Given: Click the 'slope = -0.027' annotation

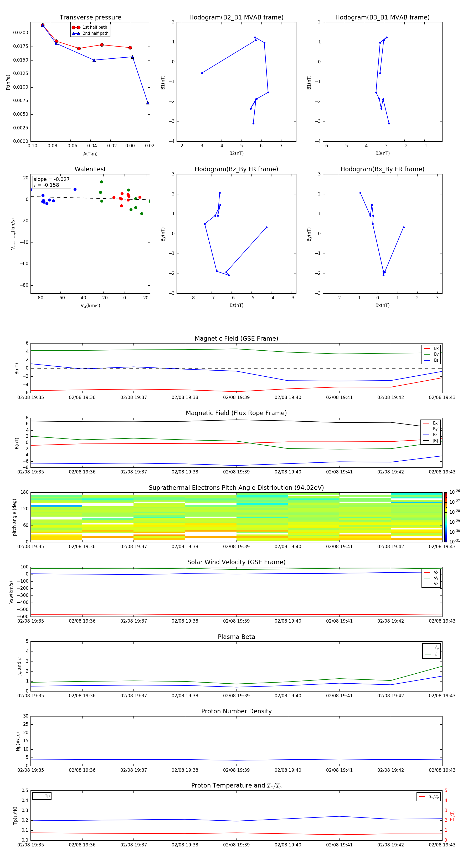Looking at the screenshot, I should [x=52, y=179].
